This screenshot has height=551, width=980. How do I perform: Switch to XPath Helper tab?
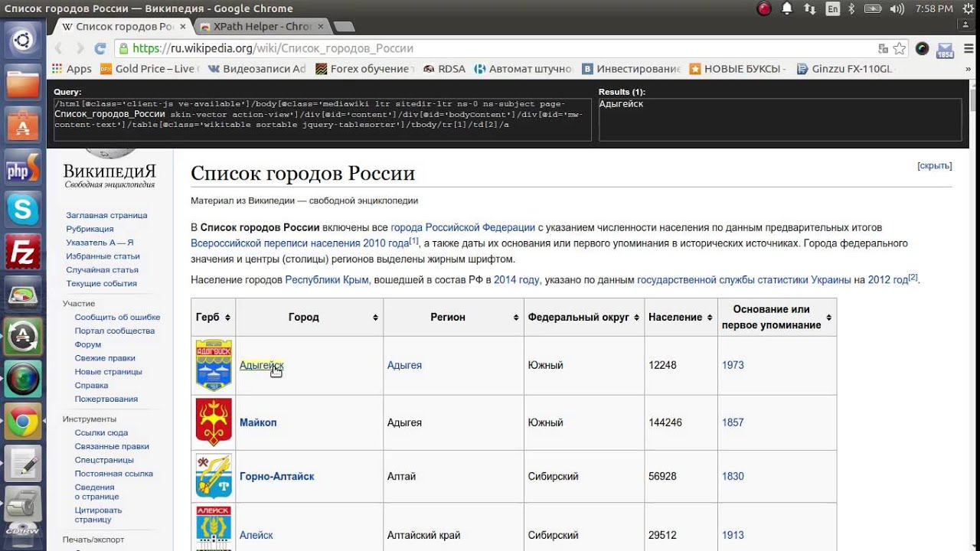click(x=263, y=26)
